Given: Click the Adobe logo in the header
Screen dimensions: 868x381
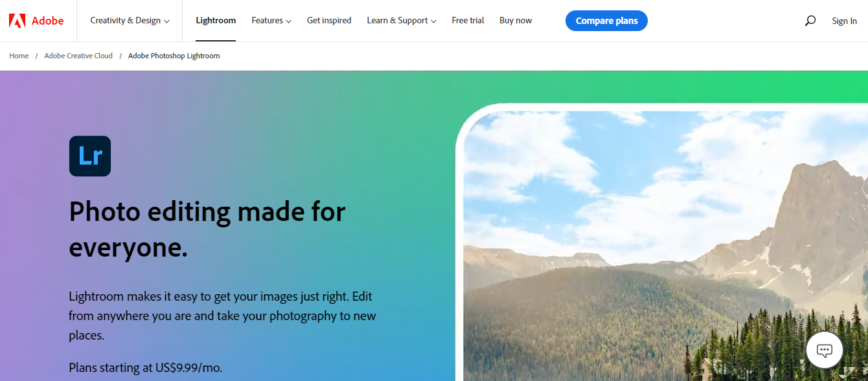Looking at the screenshot, I should coord(36,21).
